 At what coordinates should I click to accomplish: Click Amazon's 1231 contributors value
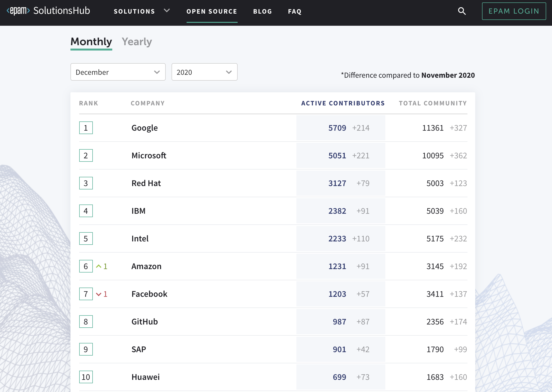click(337, 266)
